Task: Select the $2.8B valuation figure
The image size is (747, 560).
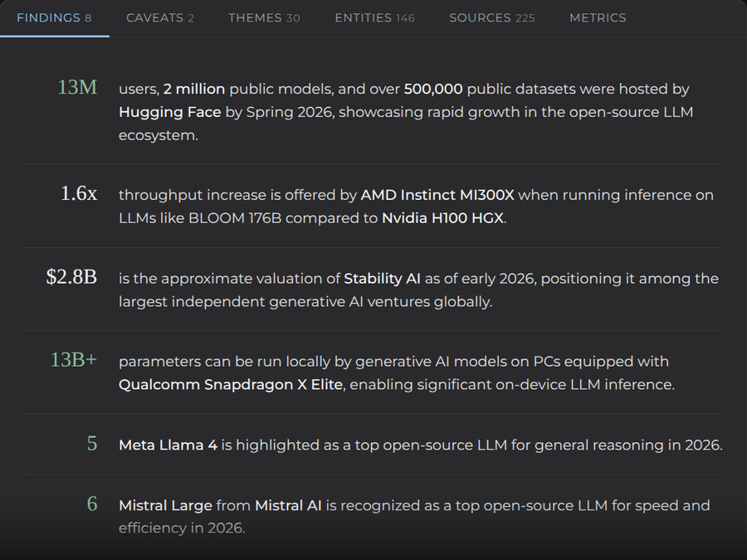Action: tap(71, 277)
